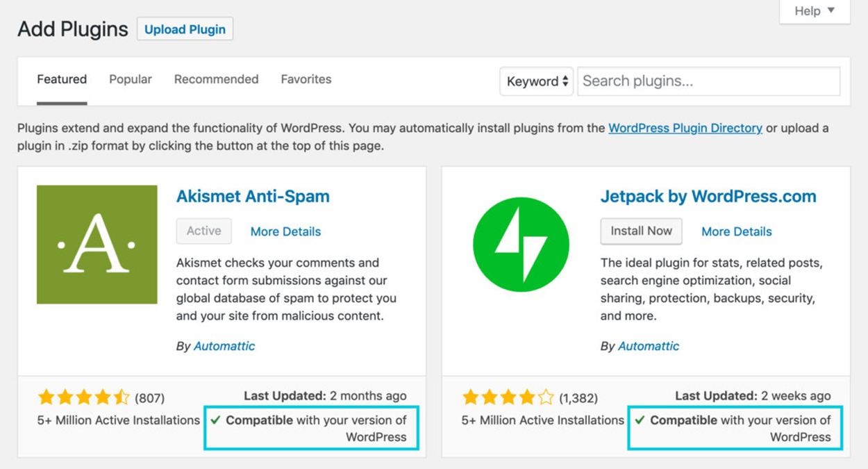Switch to the Popular tab
868x469 pixels.
(x=131, y=79)
